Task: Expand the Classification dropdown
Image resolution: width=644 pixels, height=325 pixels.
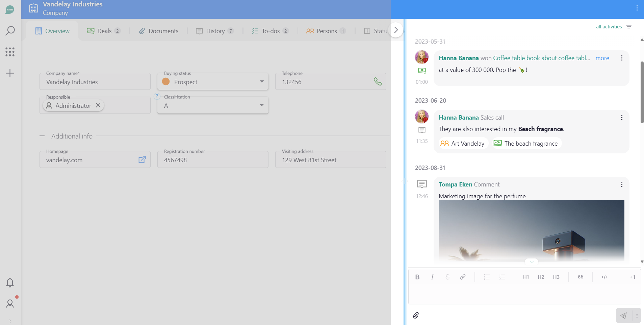Action: pyautogui.click(x=213, y=105)
